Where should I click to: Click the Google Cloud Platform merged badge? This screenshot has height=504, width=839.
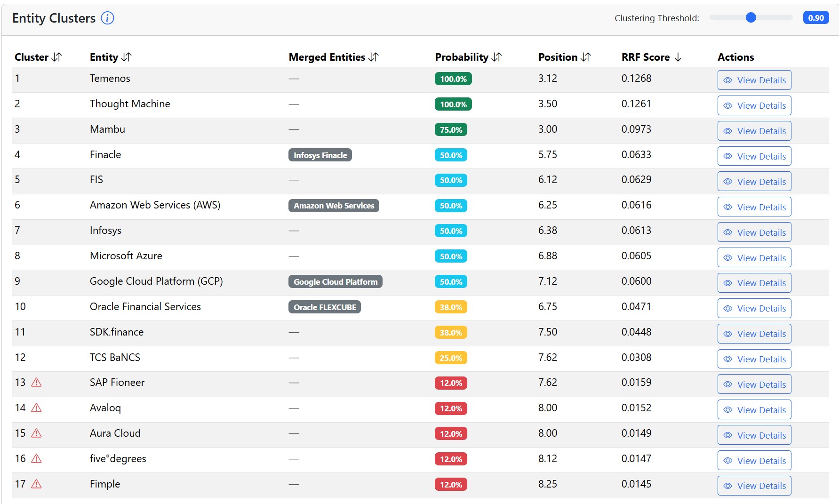click(x=335, y=282)
